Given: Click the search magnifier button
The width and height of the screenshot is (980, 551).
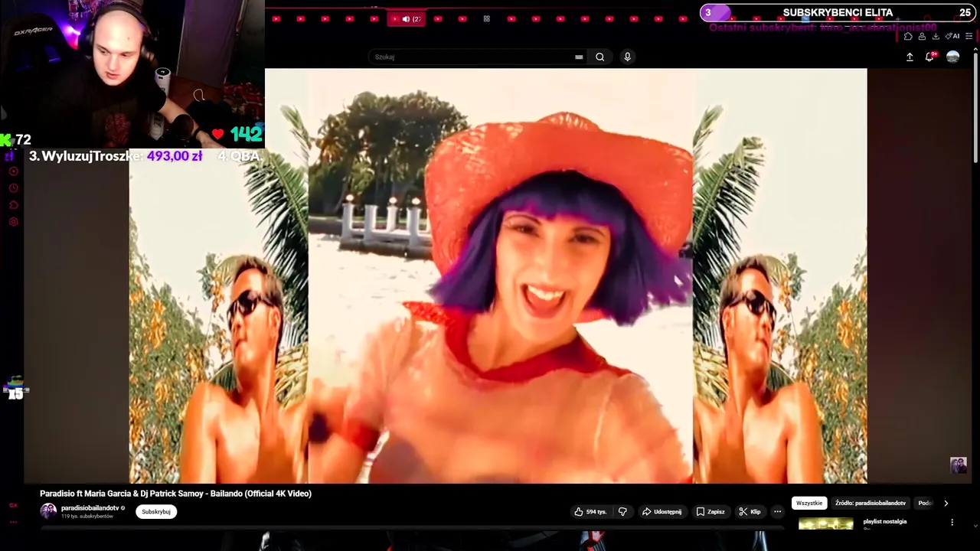Looking at the screenshot, I should pyautogui.click(x=599, y=57).
